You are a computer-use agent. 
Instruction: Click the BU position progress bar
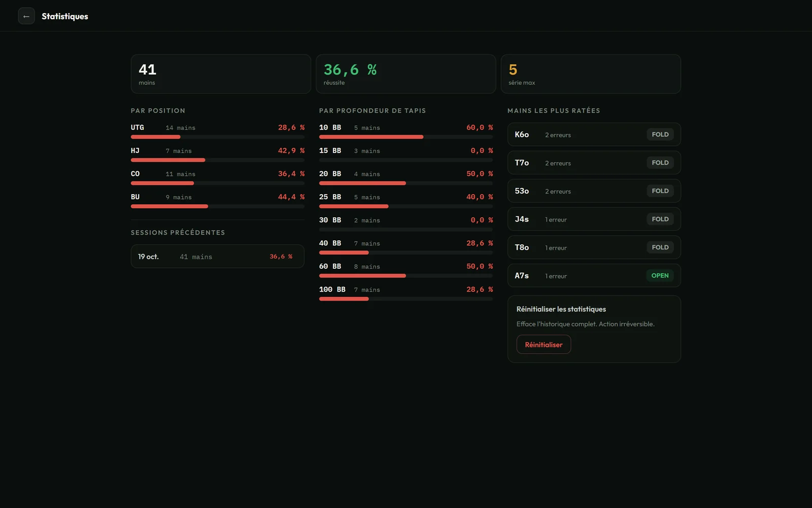coord(218,206)
